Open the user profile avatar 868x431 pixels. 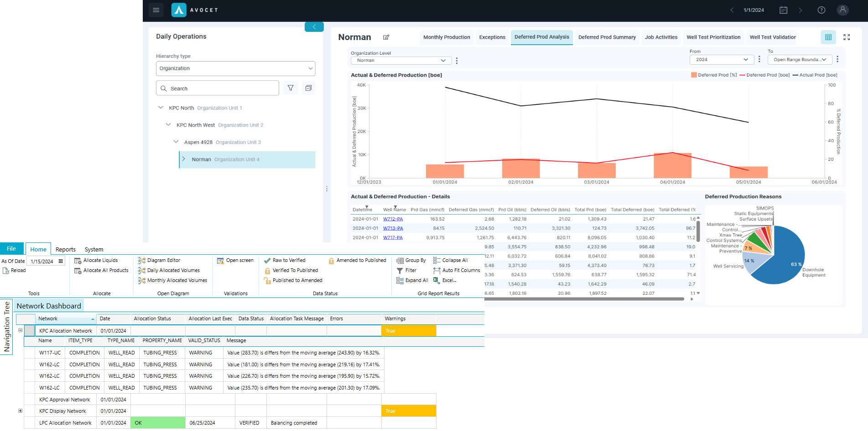click(842, 10)
